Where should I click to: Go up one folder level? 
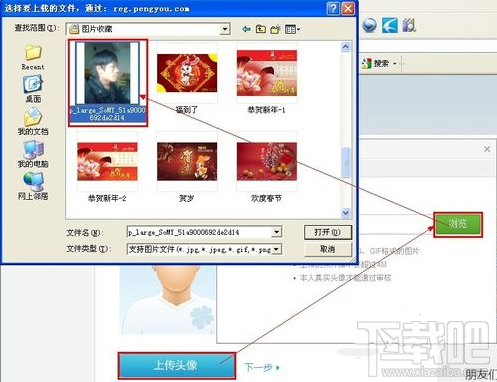coord(261,29)
